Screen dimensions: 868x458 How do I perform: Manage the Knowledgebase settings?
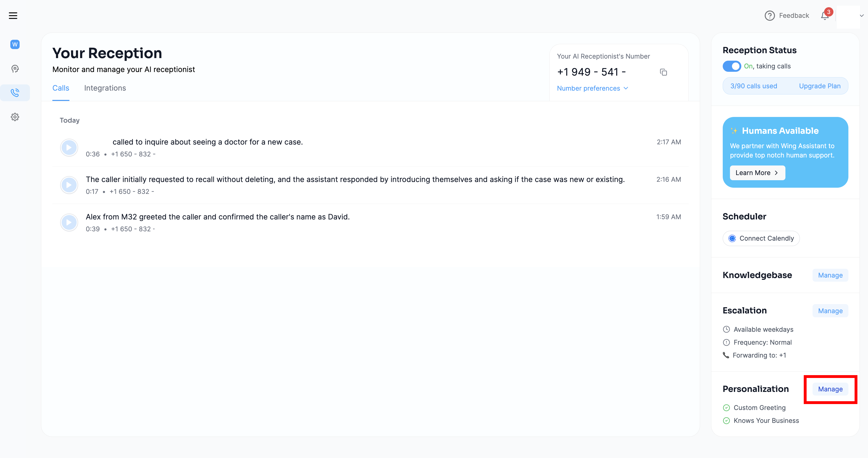[x=830, y=275]
